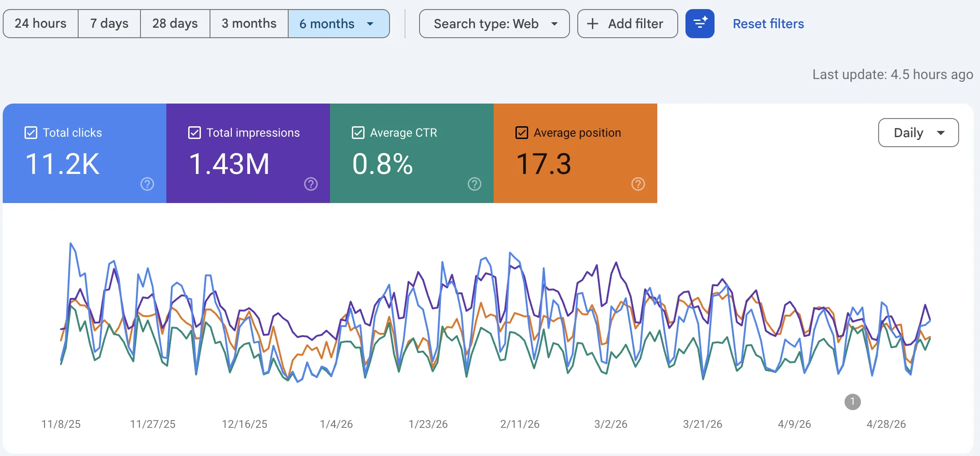Image resolution: width=980 pixels, height=456 pixels.
Task: Uncheck the Average position checkbox
Action: click(522, 133)
